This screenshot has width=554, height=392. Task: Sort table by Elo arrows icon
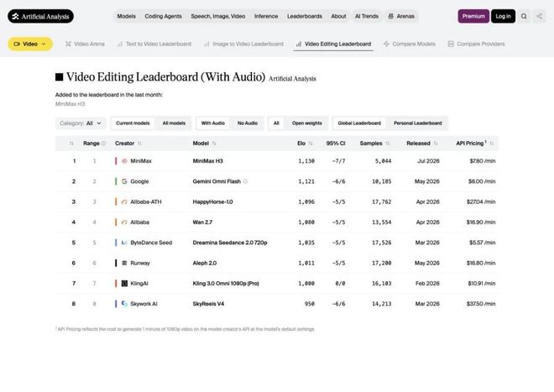(311, 144)
